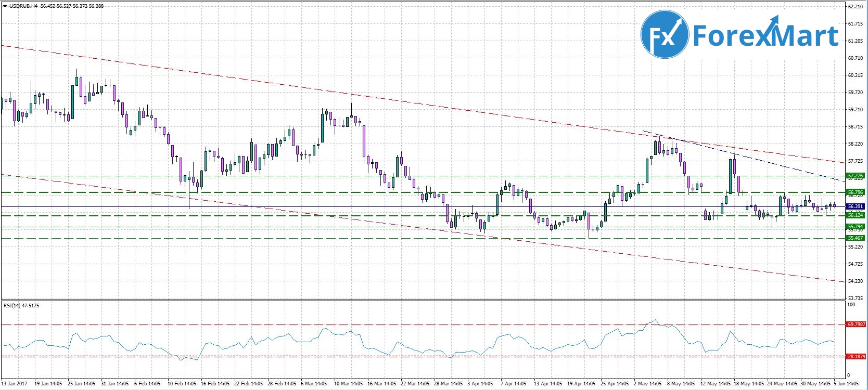Click the 62.210 price axis label
This screenshot has width=868, height=390.
click(x=856, y=7)
